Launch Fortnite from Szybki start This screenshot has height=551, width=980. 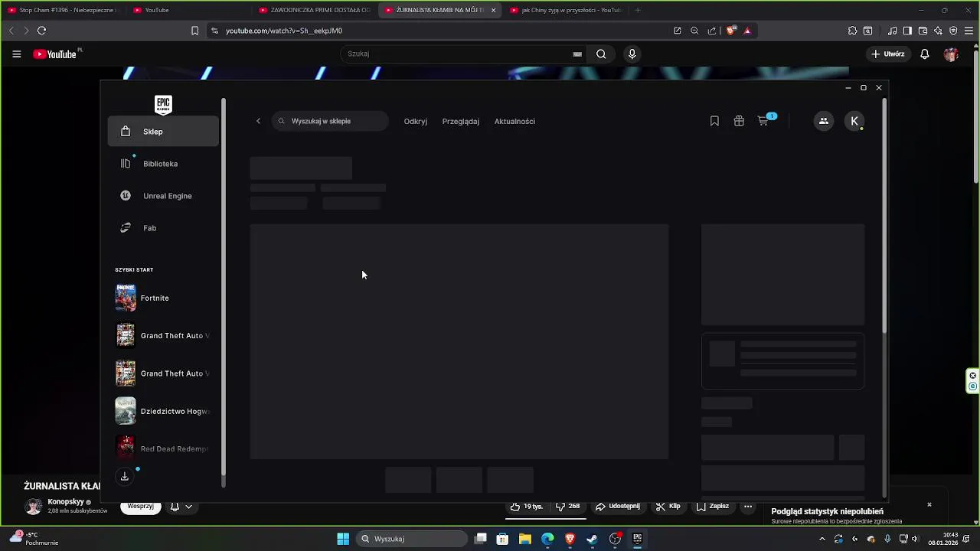(x=163, y=298)
